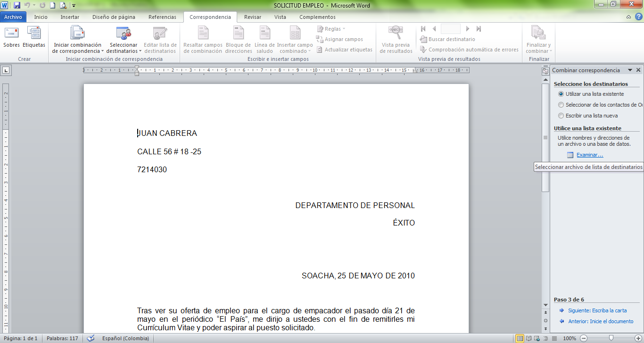Switch to the Revisar tab
The width and height of the screenshot is (644, 343).
(253, 17)
